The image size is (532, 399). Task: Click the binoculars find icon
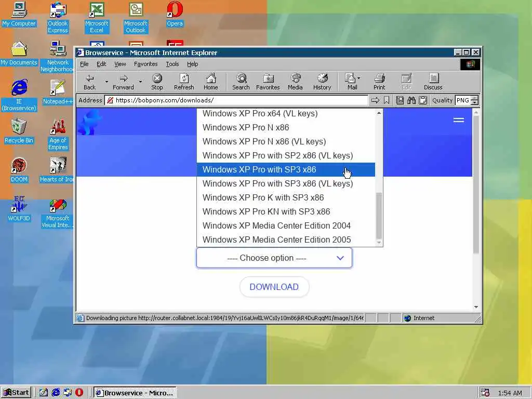(x=411, y=100)
